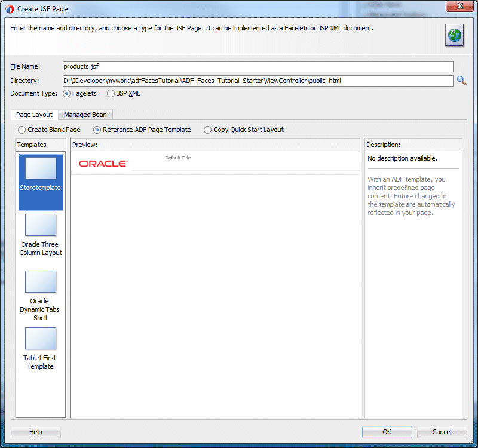Click the JSF page globe icon
The height and width of the screenshot is (448, 478).
click(x=454, y=35)
